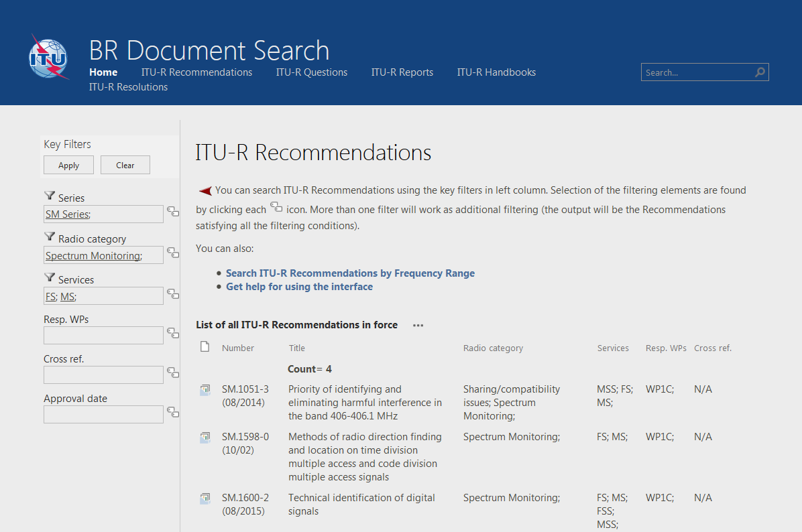The image size is (802, 532).
Task: Open the Approval date picker icon
Action: point(173,412)
